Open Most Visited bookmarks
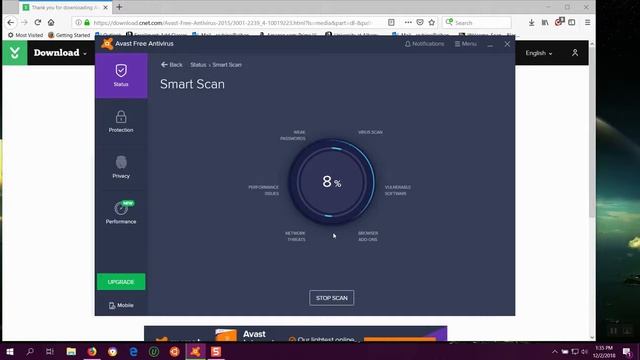The image size is (640, 360). 25,35
